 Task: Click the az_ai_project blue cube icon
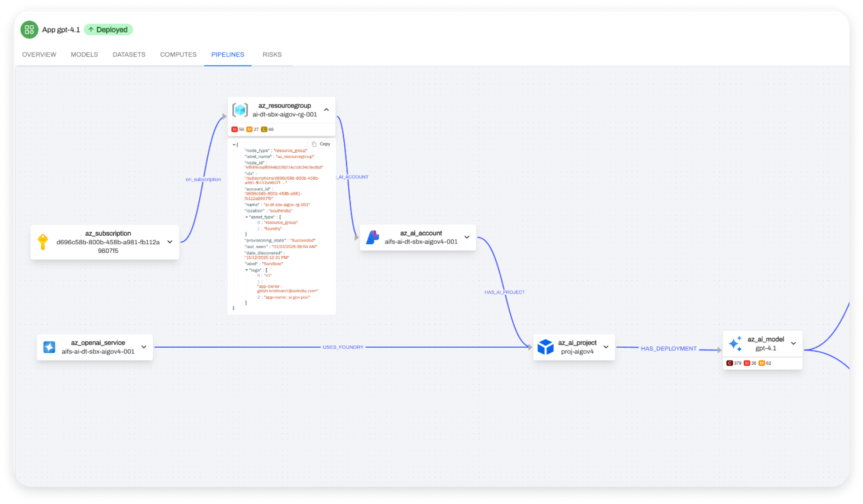(545, 347)
